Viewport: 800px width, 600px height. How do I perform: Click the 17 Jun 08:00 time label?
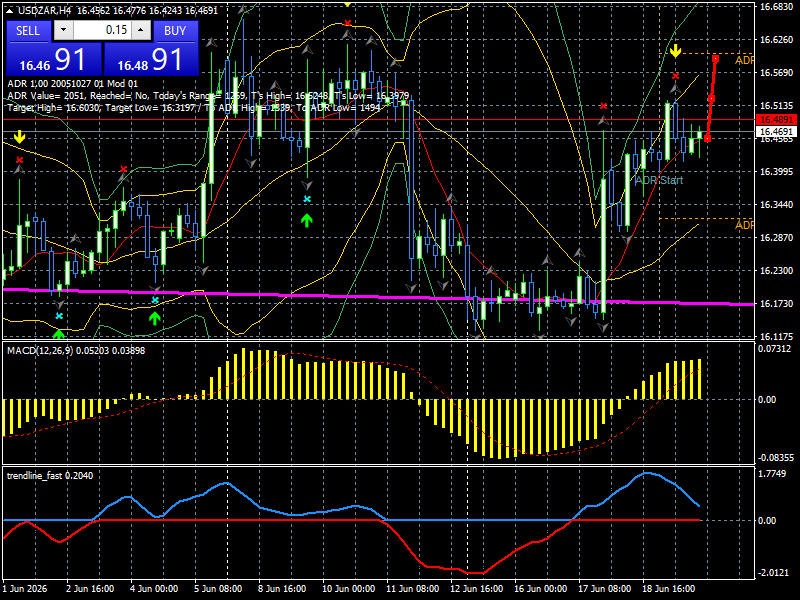605,589
